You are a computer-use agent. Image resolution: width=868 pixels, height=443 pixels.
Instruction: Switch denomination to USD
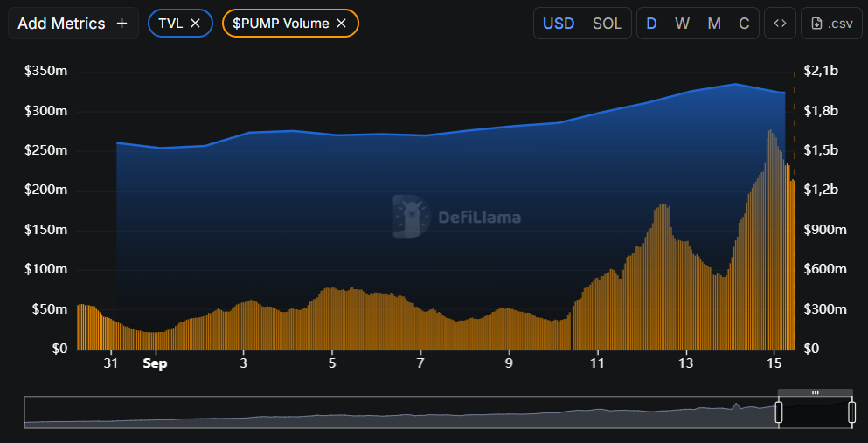(559, 24)
